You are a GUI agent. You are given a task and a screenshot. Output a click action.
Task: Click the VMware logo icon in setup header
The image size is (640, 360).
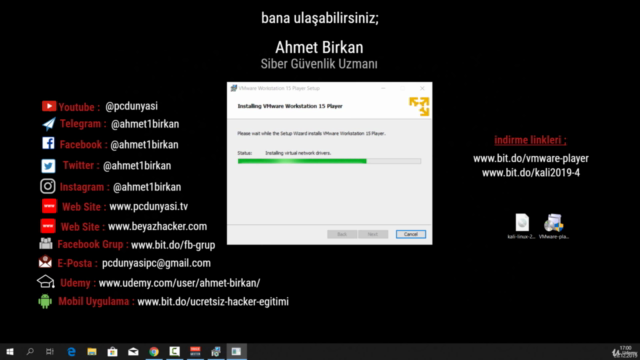(419, 107)
